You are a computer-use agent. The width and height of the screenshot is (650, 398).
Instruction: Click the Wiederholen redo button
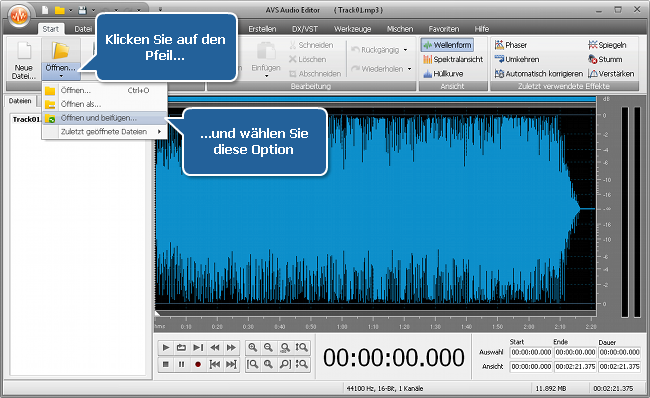[x=377, y=69]
